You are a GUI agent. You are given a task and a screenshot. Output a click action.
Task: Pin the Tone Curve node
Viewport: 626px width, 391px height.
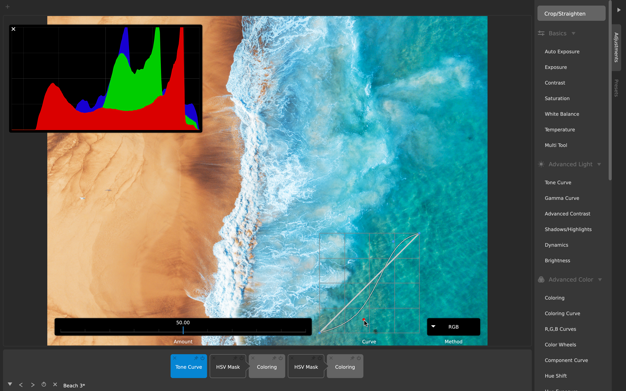pyautogui.click(x=196, y=358)
